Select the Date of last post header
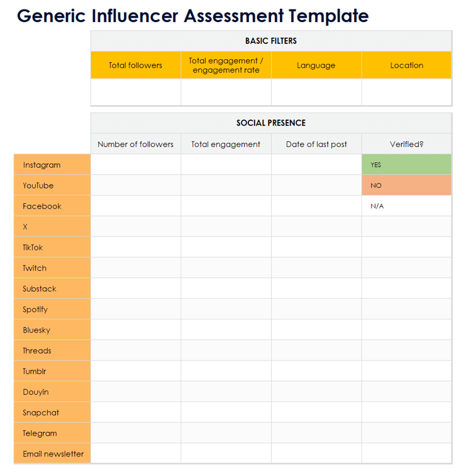 point(316,144)
